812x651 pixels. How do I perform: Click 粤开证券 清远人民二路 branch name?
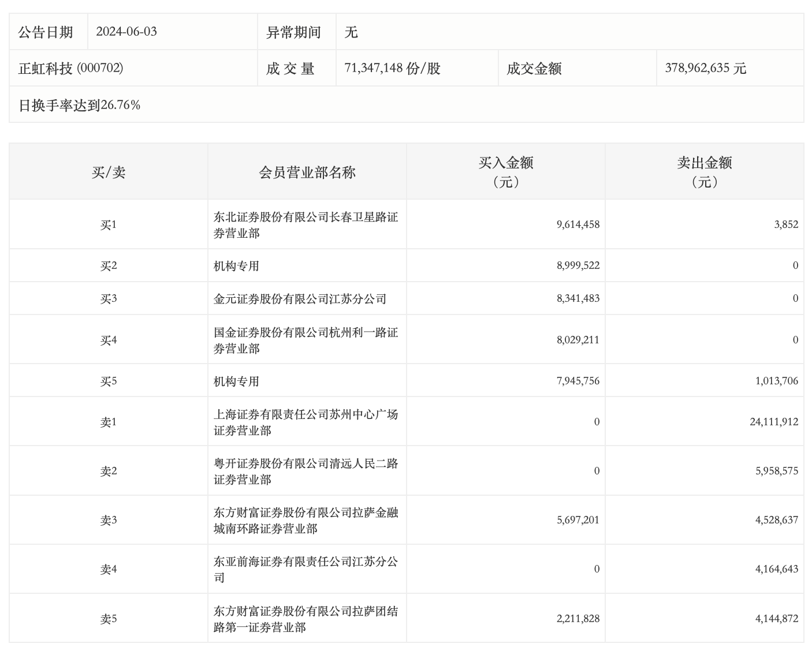tap(306, 472)
